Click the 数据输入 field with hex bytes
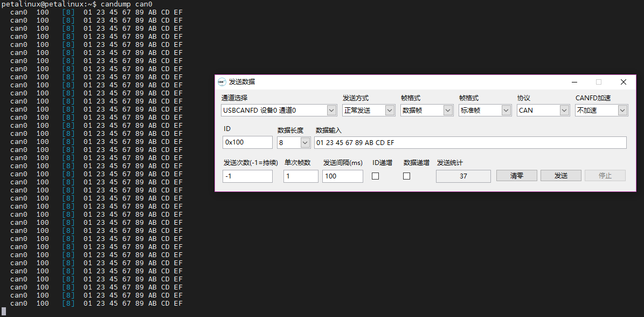 coord(470,142)
